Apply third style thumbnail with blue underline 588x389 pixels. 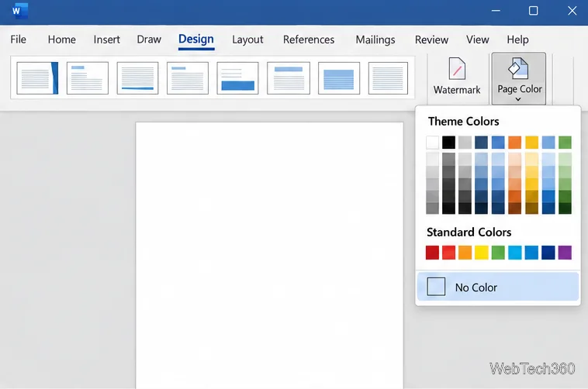(x=137, y=78)
